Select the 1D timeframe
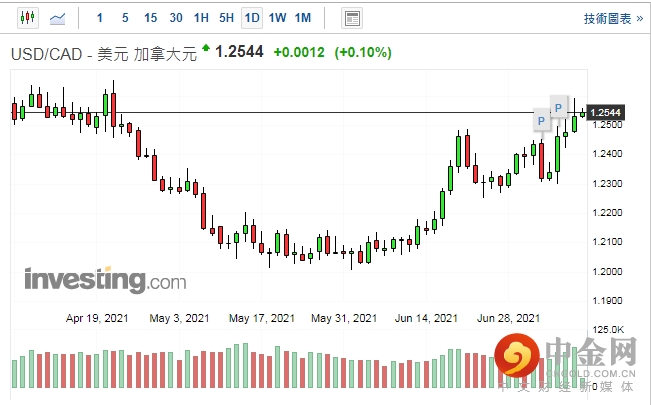This screenshot has height=405, width=651. (252, 18)
